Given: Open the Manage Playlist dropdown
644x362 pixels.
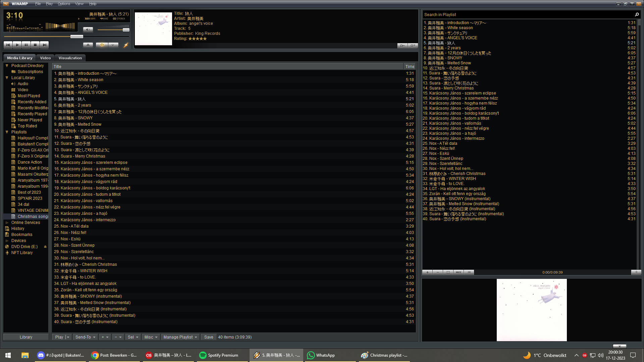Looking at the screenshot, I should click(180, 337).
